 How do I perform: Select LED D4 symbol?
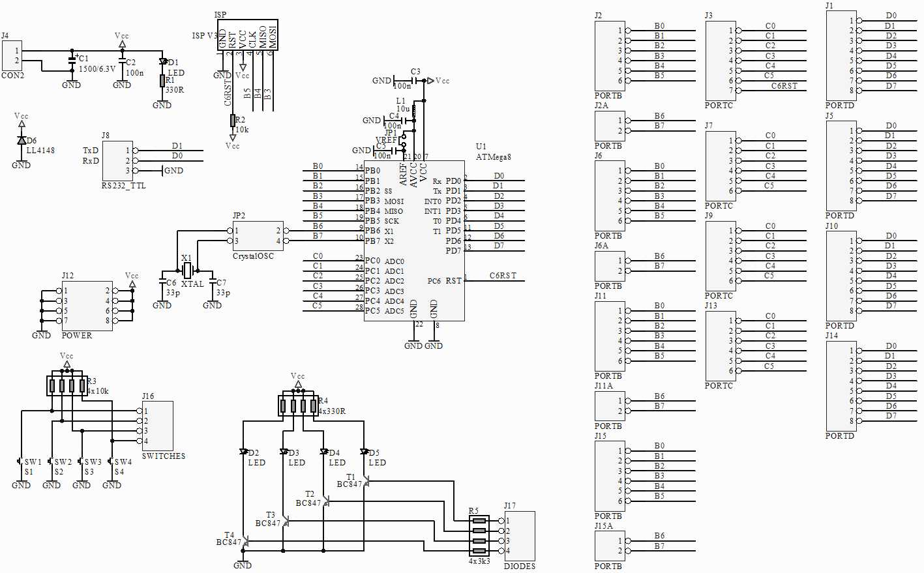tap(324, 451)
